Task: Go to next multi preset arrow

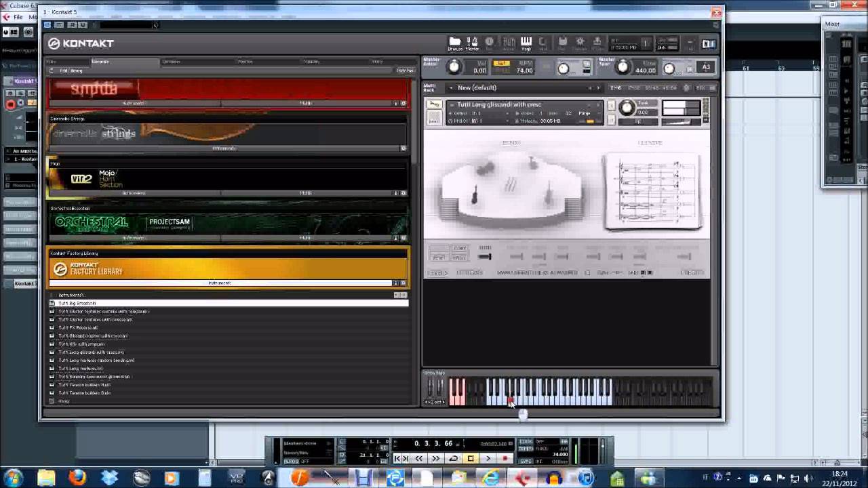Action: point(599,87)
